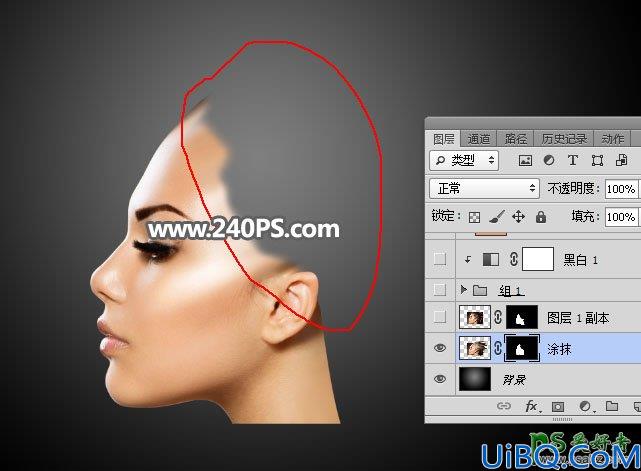
Task: Click the link layers chain icon
Action: (x=503, y=406)
